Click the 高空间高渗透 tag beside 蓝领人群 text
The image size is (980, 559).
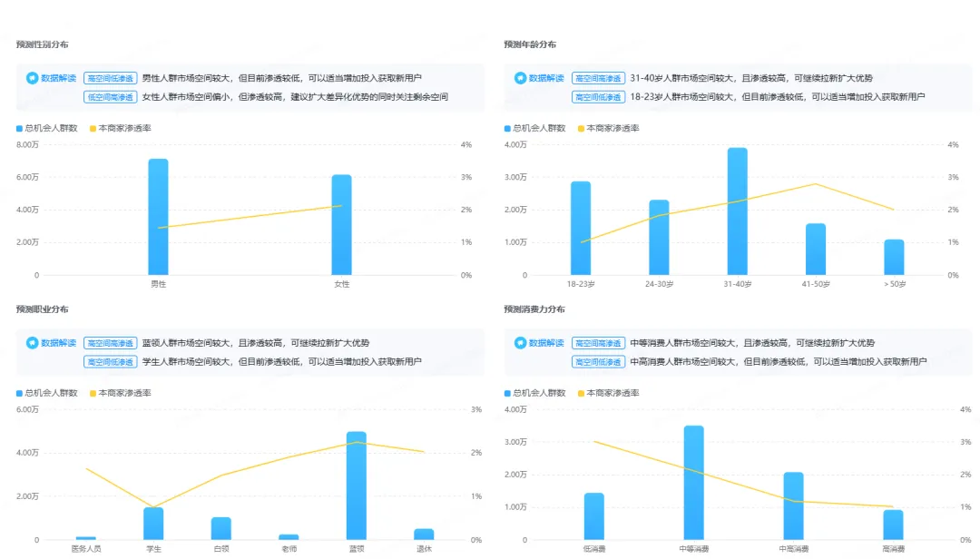(110, 343)
